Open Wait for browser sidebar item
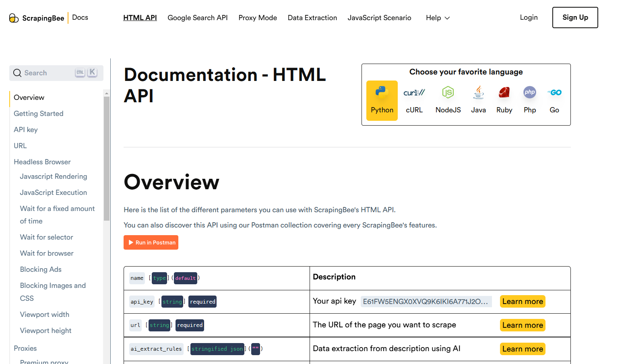 (47, 253)
